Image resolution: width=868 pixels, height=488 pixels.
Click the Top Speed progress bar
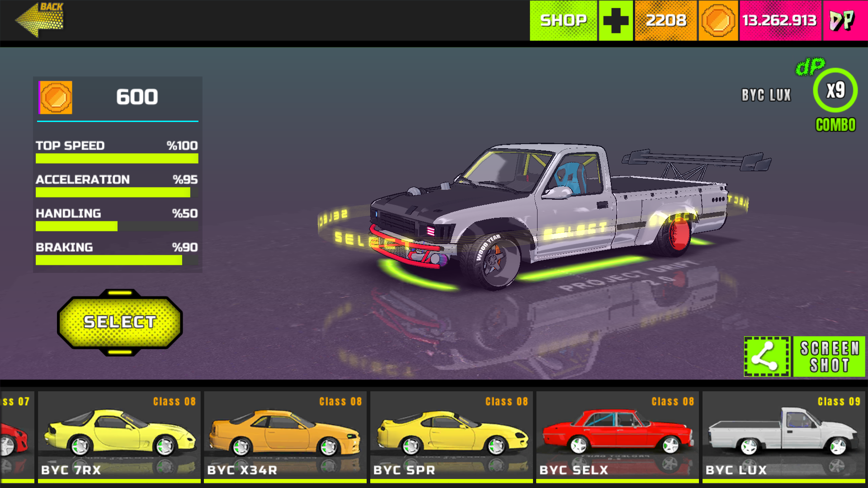coord(117,158)
